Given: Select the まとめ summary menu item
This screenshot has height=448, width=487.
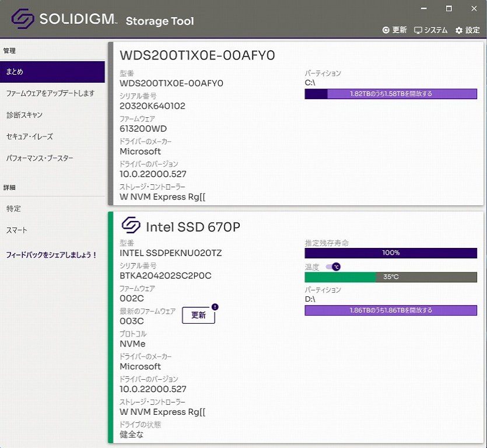Looking at the screenshot, I should tap(52, 72).
